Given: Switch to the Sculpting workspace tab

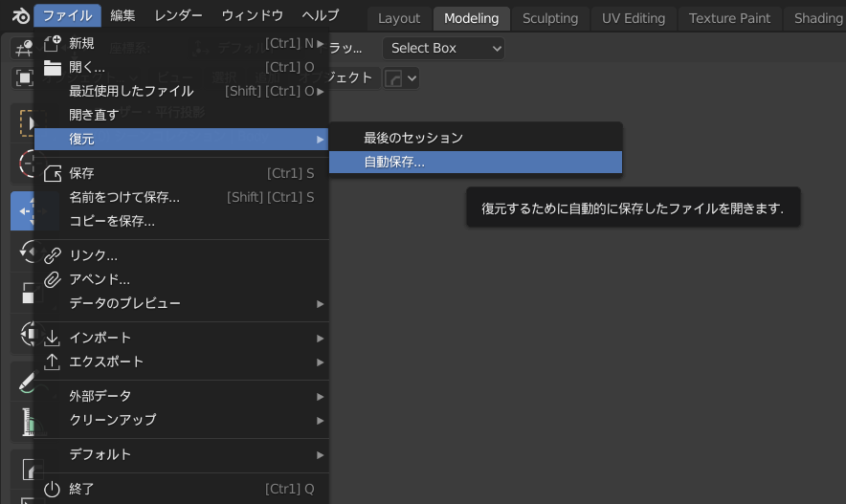Looking at the screenshot, I should tap(550, 18).
